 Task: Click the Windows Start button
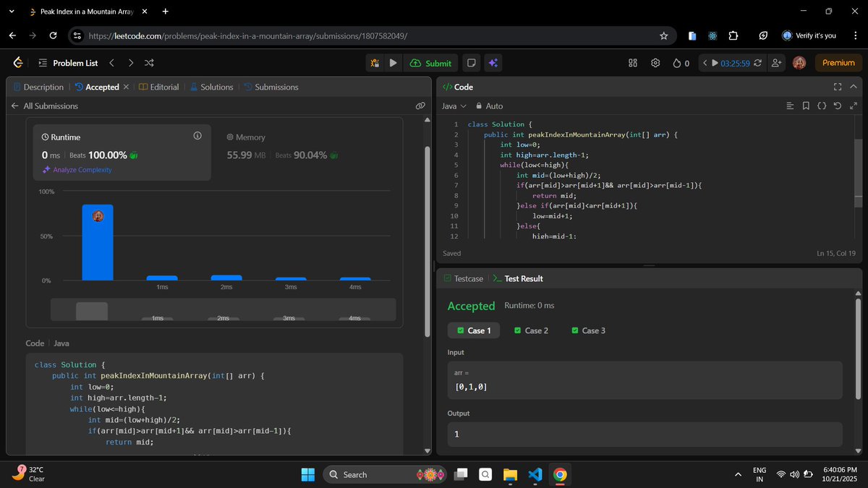[x=308, y=474]
